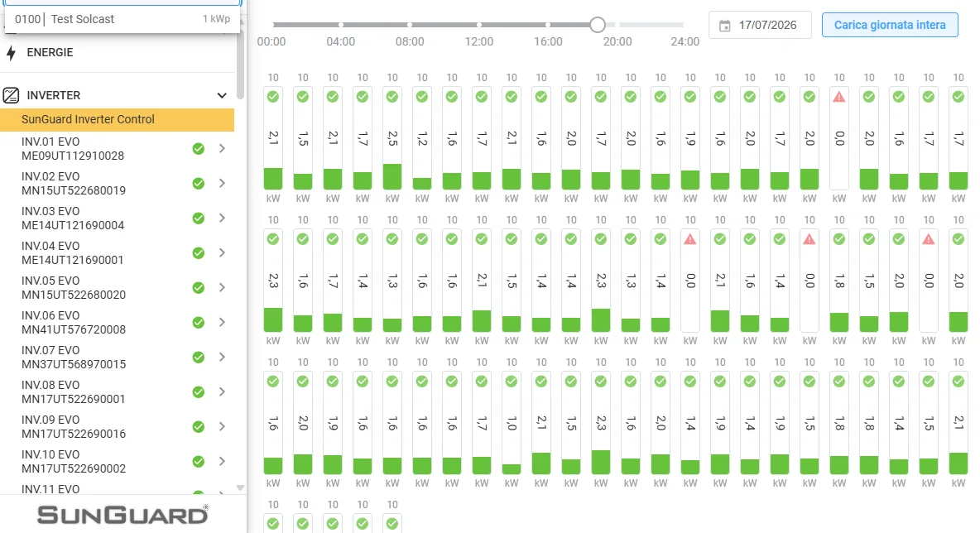Click the 0,0 kW bar in the top row
The height and width of the screenshot is (533, 980).
click(x=838, y=139)
